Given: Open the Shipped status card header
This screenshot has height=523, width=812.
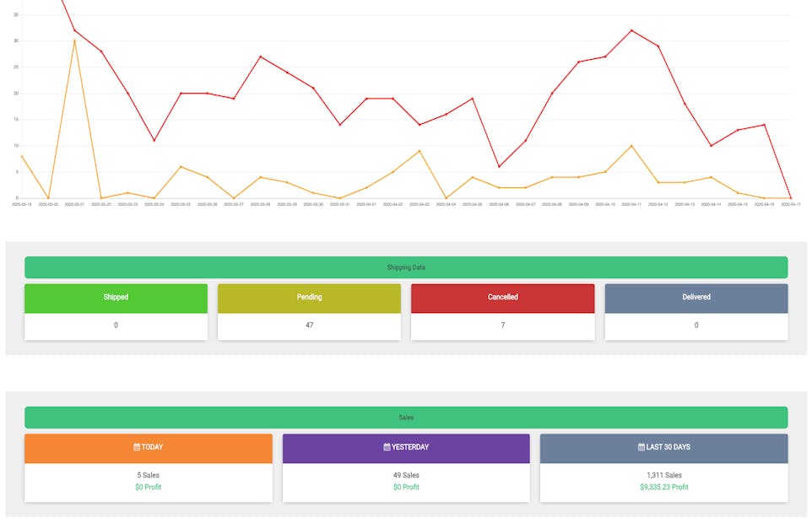Looking at the screenshot, I should point(116,298).
